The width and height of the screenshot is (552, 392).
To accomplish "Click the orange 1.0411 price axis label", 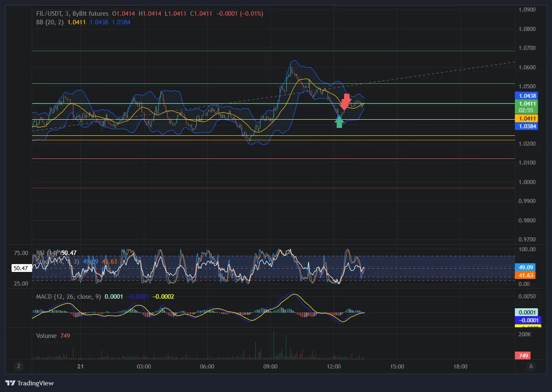I will pyautogui.click(x=526, y=118).
